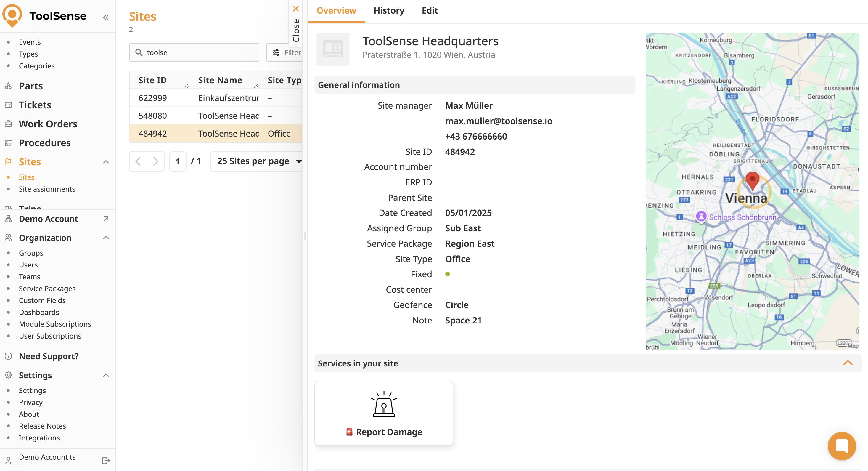Screen dimensions: 868x471
Task: Open Demo Account external arrow icon
Action: click(x=106, y=219)
